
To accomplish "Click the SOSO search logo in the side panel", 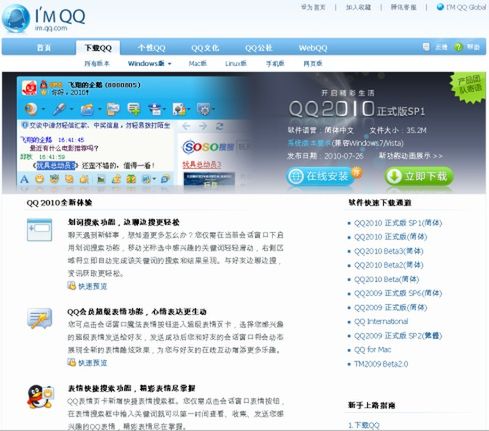I will point(208,147).
